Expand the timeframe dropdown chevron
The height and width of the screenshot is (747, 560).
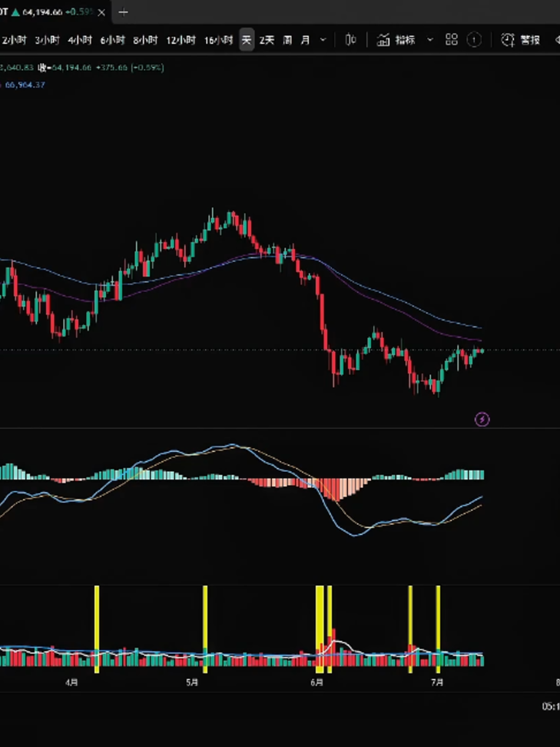pos(323,40)
